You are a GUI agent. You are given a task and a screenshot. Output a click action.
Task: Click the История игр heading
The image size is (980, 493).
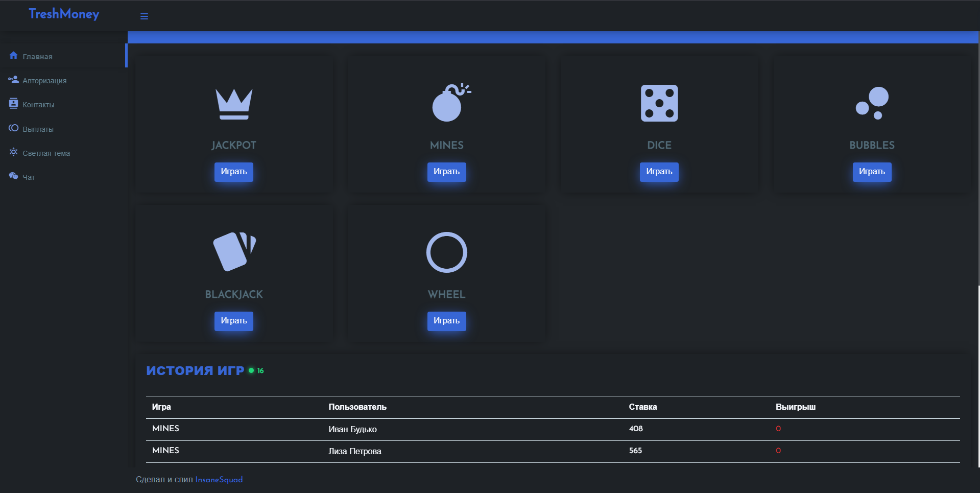195,370
